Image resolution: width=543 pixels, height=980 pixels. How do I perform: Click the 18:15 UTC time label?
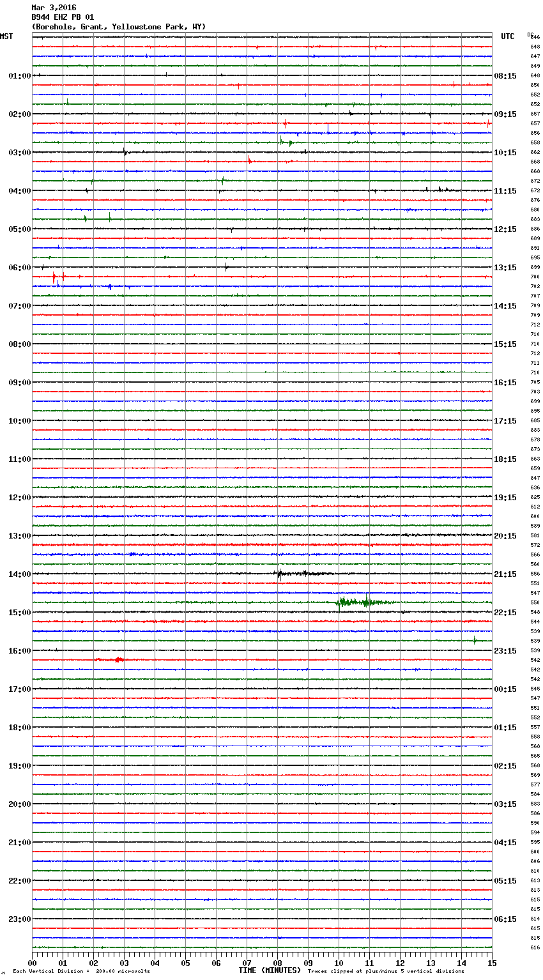[x=505, y=459]
